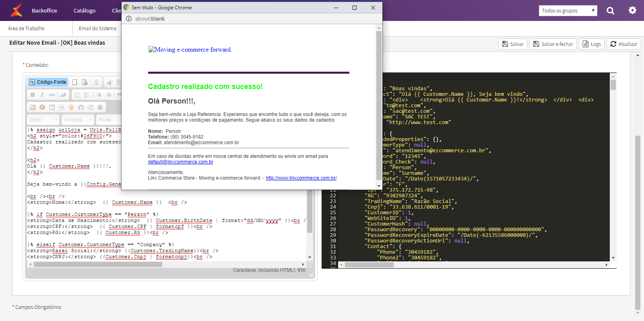The height and width of the screenshot is (321, 644).
Task: Open the Backoffice menu
Action: tap(44, 10)
